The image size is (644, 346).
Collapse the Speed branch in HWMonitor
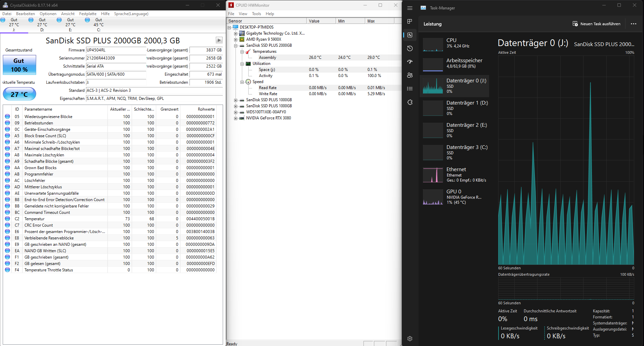tap(242, 82)
